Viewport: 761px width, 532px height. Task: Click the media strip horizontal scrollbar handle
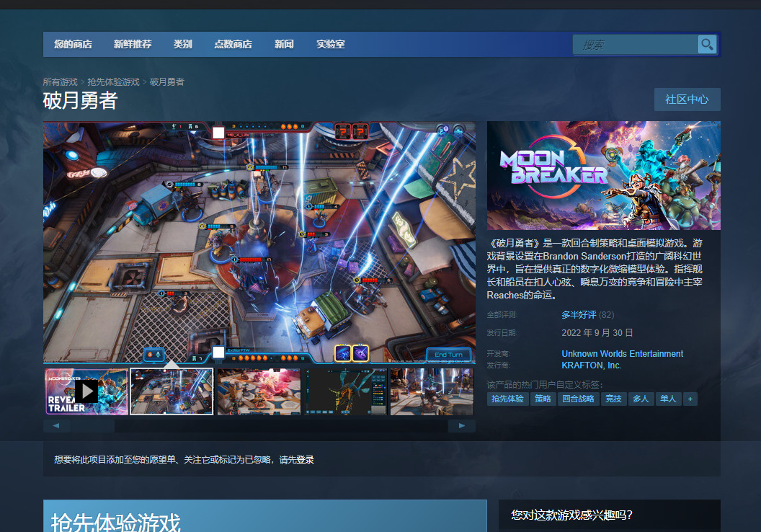tap(93, 426)
